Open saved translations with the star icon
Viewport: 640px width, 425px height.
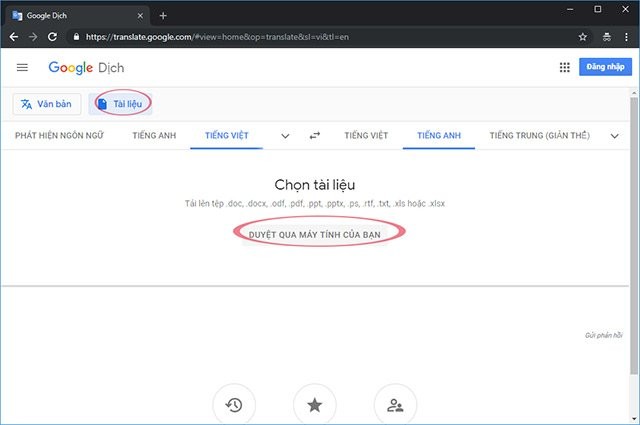coord(314,405)
